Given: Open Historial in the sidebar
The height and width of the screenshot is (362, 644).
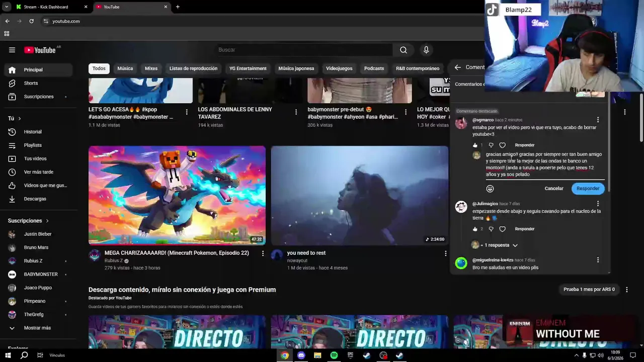Looking at the screenshot, I should click(x=39, y=132).
